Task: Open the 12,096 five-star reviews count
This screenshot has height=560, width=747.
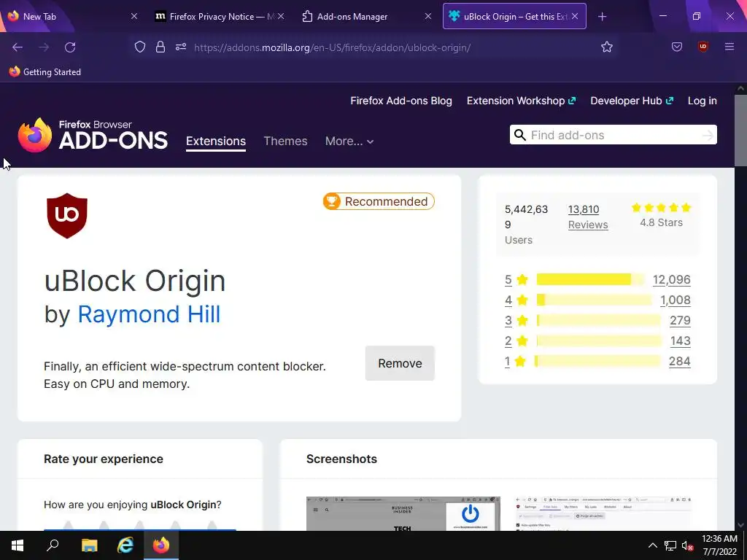Action: (x=671, y=279)
